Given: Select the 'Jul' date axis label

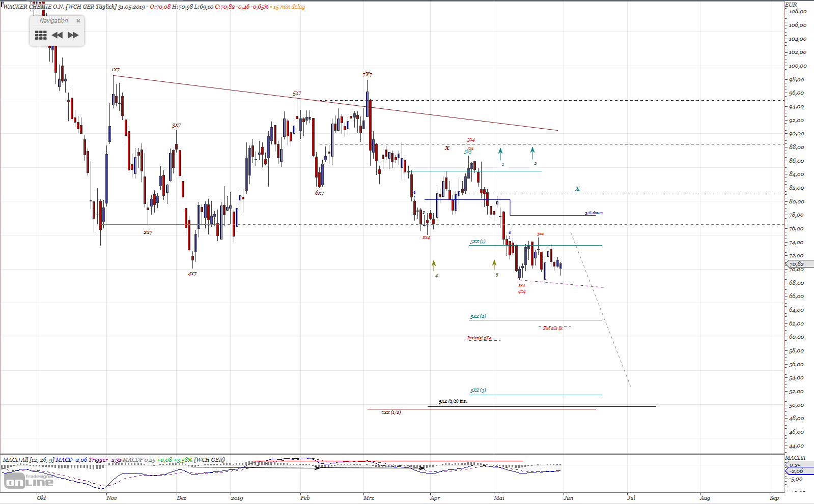Looking at the screenshot, I should coord(631,498).
